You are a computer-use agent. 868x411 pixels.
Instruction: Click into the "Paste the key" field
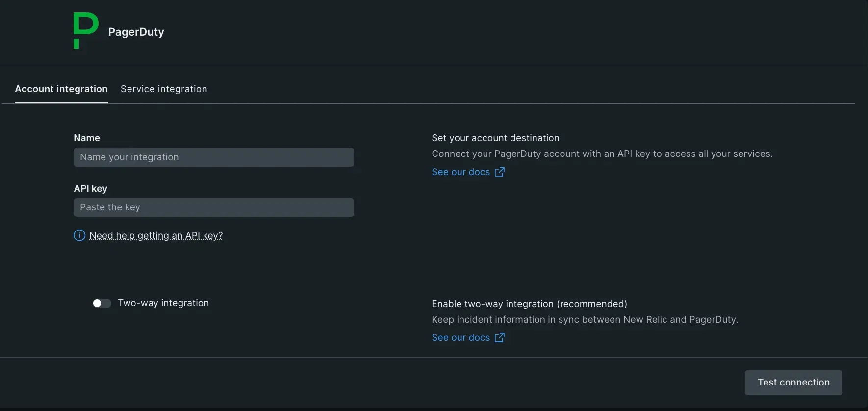pos(213,207)
